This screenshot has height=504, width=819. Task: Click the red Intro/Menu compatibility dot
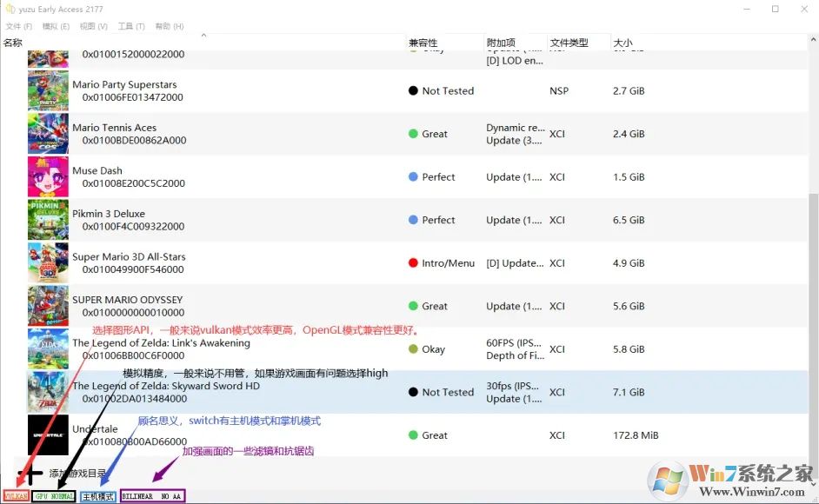pos(413,262)
